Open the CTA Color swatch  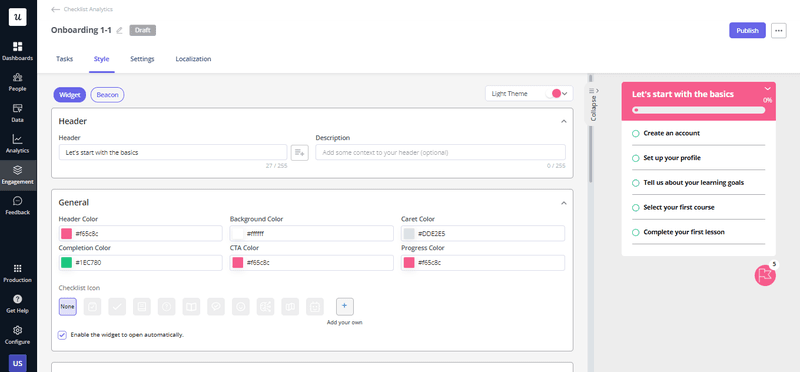coord(237,263)
